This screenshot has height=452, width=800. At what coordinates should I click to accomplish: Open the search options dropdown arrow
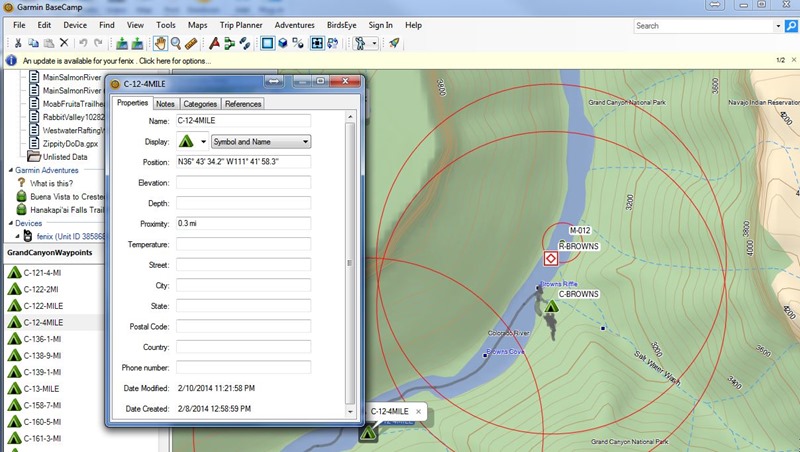point(778,26)
